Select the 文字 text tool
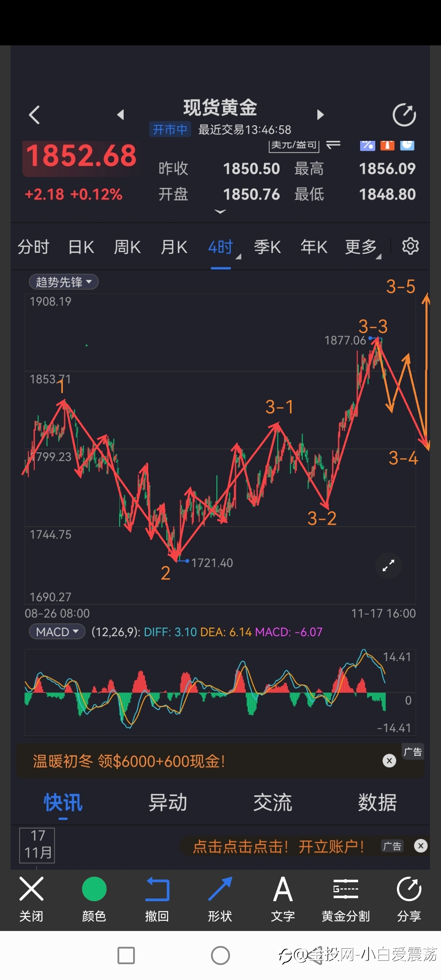The width and height of the screenshot is (441, 980). 283,899
